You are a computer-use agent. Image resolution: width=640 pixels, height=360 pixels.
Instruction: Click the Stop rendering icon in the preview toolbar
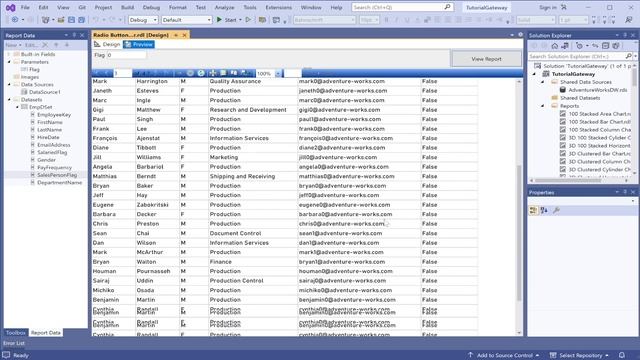[x=190, y=73]
